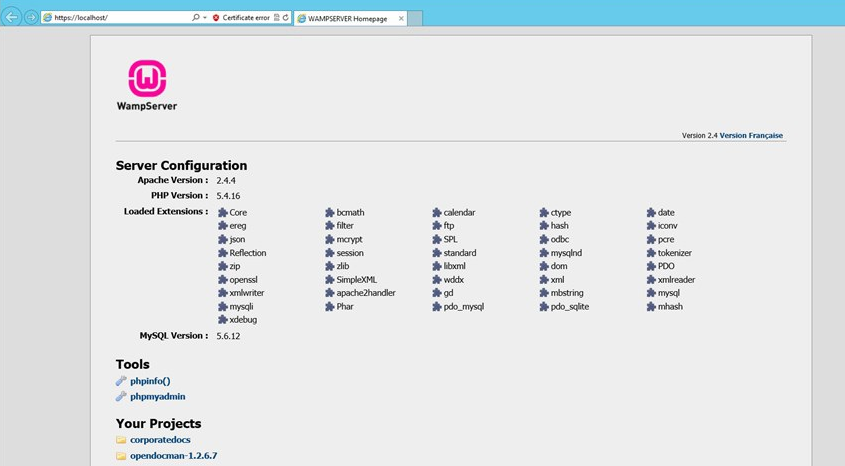Click the red Certificate error shield icon
Image resolution: width=845 pixels, height=466 pixels.
point(216,18)
